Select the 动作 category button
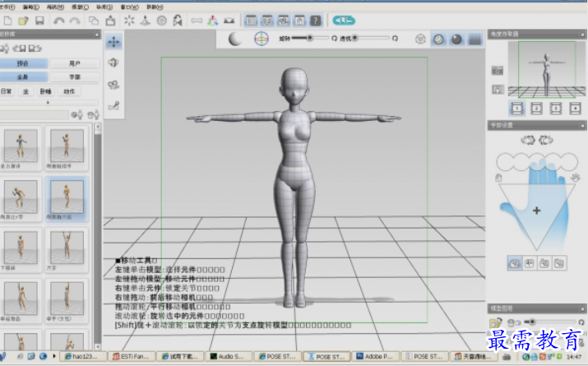Image resolution: width=588 pixels, height=366 pixels. coord(69,91)
